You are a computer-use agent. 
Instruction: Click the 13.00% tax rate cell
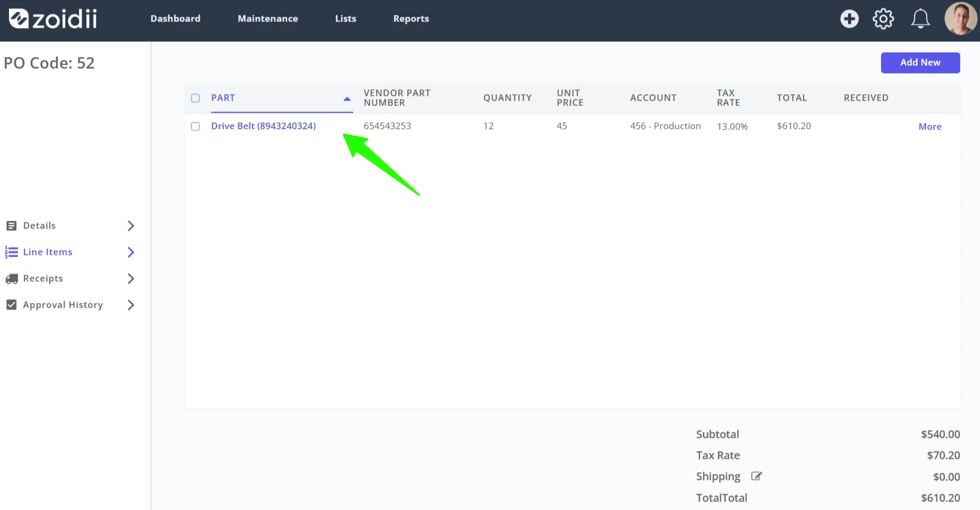click(x=732, y=127)
